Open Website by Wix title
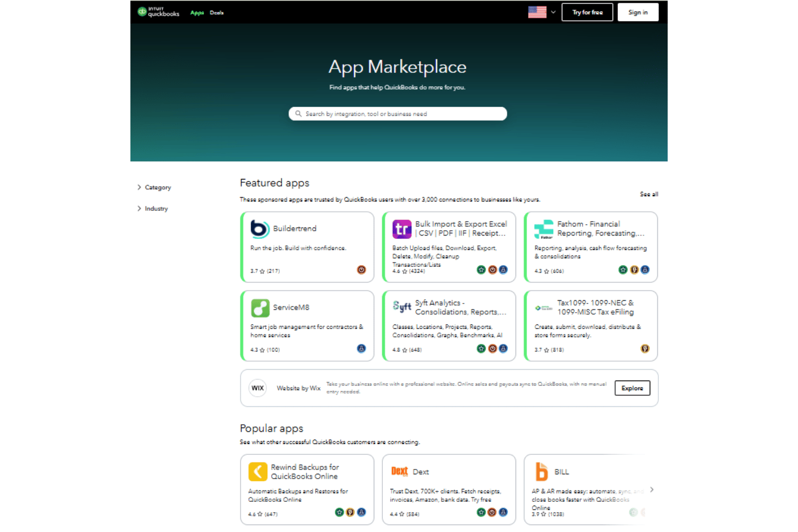The height and width of the screenshot is (532, 798). [x=299, y=388]
